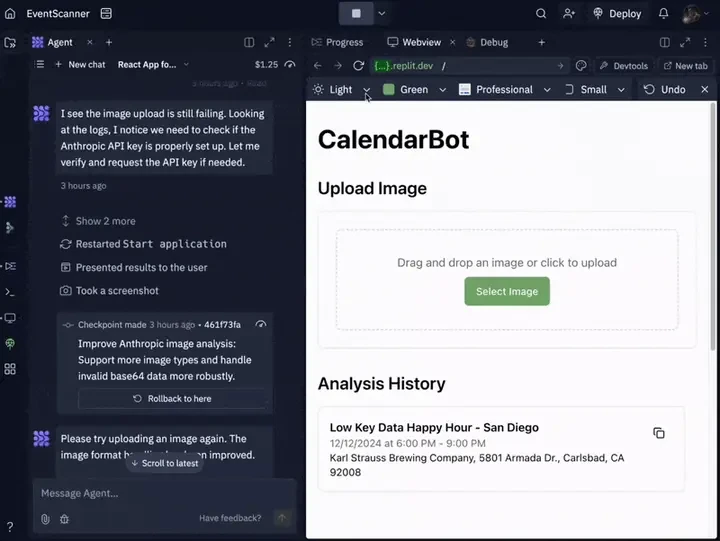This screenshot has width=720, height=541.
Task: Add a new tab in the right pane
Action: (542, 42)
